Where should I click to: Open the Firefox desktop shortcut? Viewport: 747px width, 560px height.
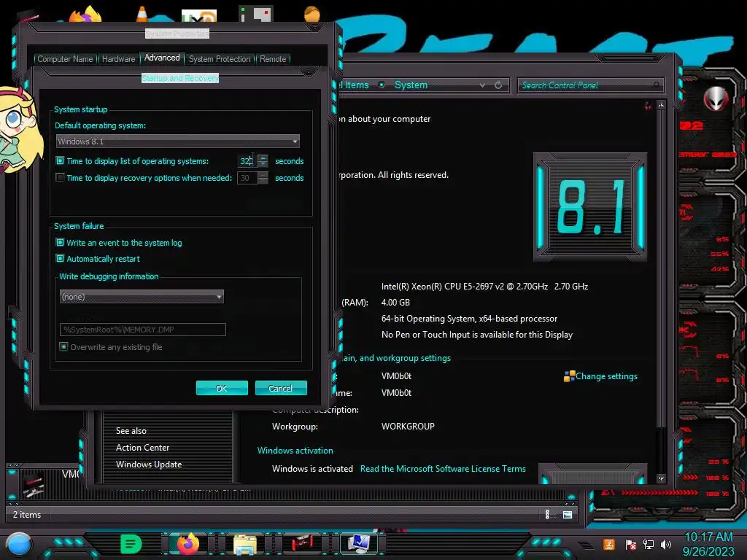pyautogui.click(x=85, y=15)
